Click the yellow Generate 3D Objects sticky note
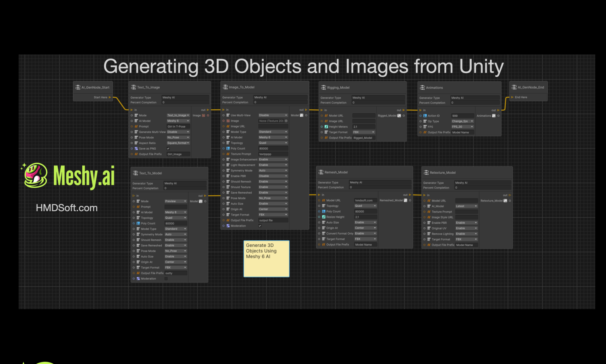Screen dimensions: 606x364 (x=266, y=259)
